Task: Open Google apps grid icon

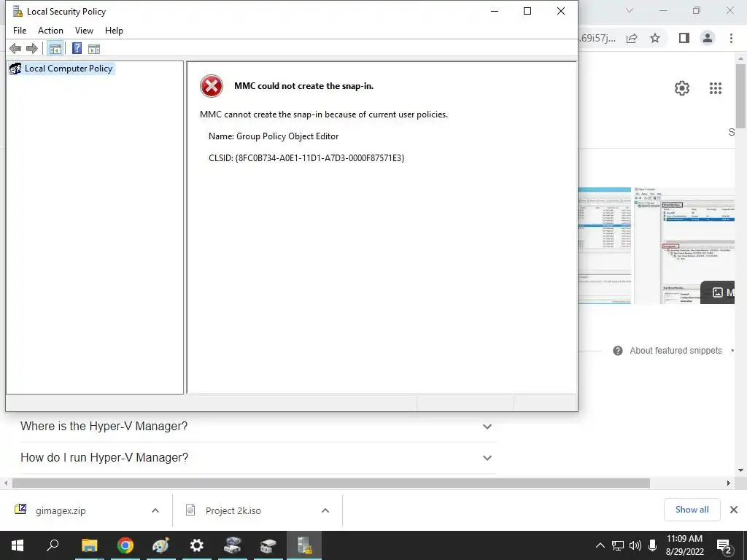Action: coord(716,88)
